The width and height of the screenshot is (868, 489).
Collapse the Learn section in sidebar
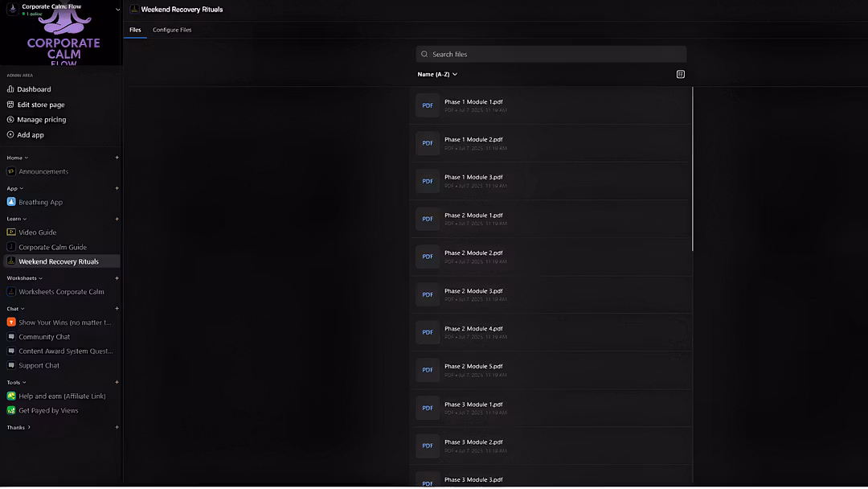pyautogui.click(x=17, y=219)
